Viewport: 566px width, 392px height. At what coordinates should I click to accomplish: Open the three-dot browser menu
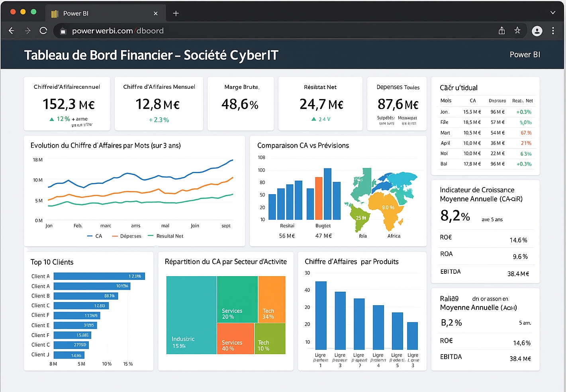pos(553,31)
